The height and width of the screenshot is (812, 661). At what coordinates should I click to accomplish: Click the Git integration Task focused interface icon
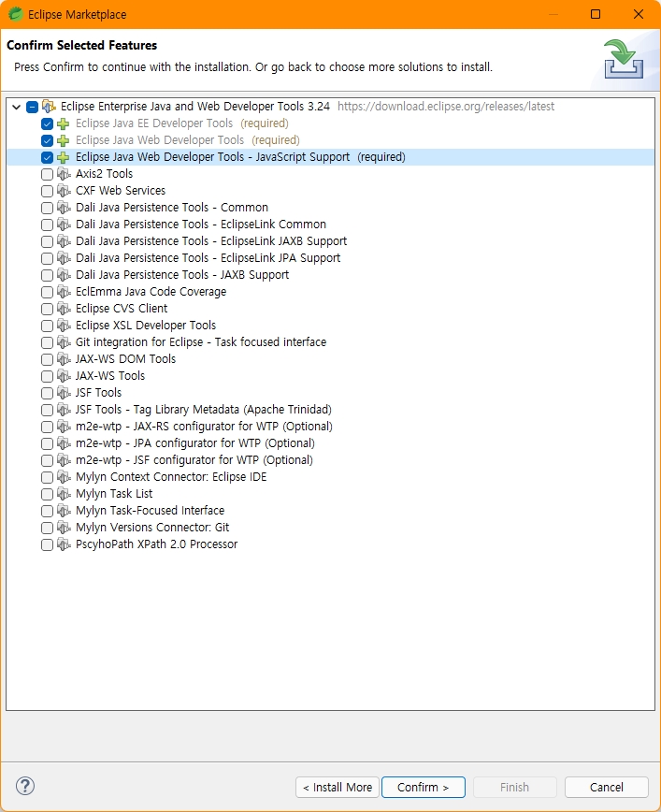pos(64,342)
